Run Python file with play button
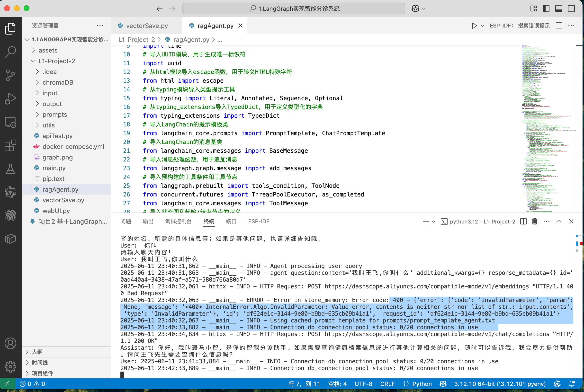 coord(474,26)
